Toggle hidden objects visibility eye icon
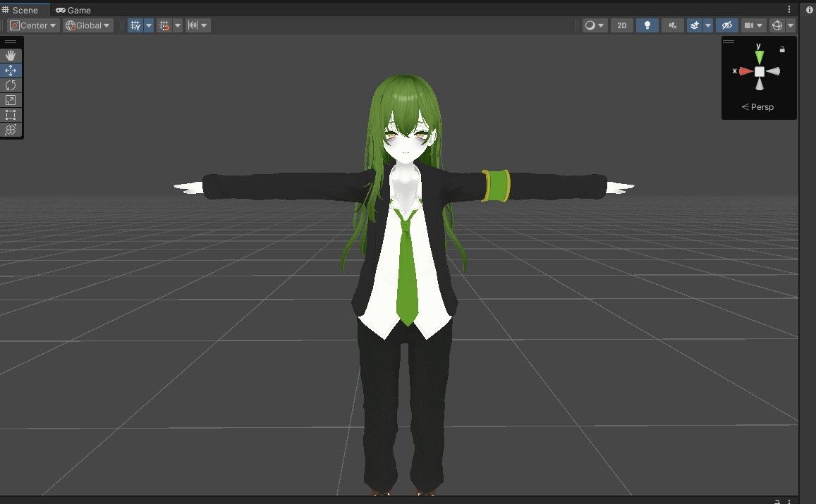This screenshot has width=816, height=504. 727,25
